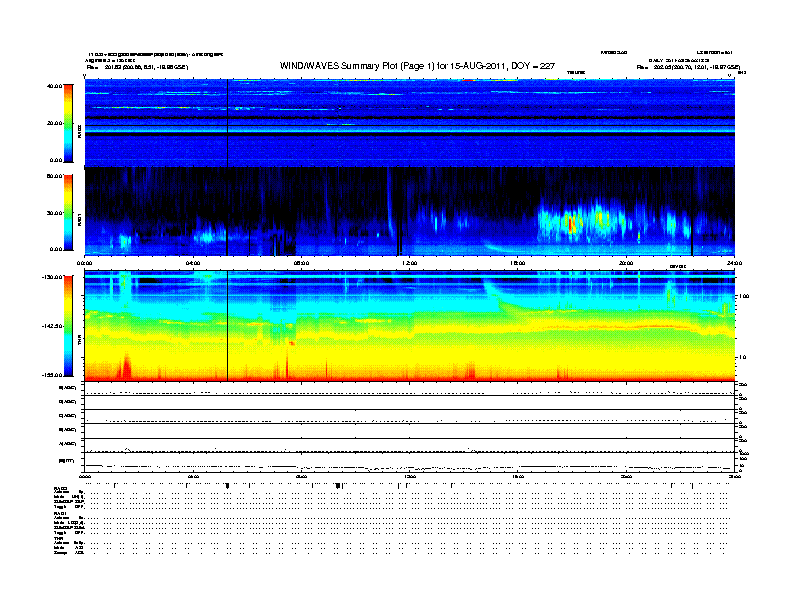Click the black event marker near 09:20 below axis

[338, 486]
